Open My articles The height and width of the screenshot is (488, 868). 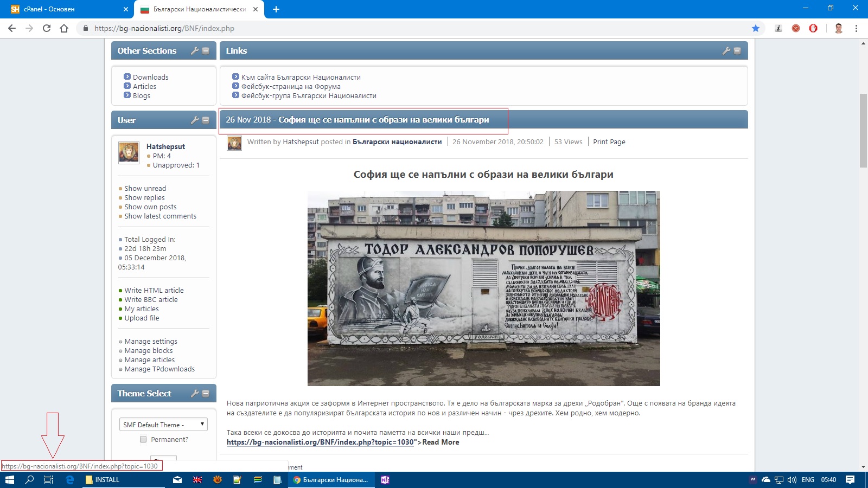[142, 309]
